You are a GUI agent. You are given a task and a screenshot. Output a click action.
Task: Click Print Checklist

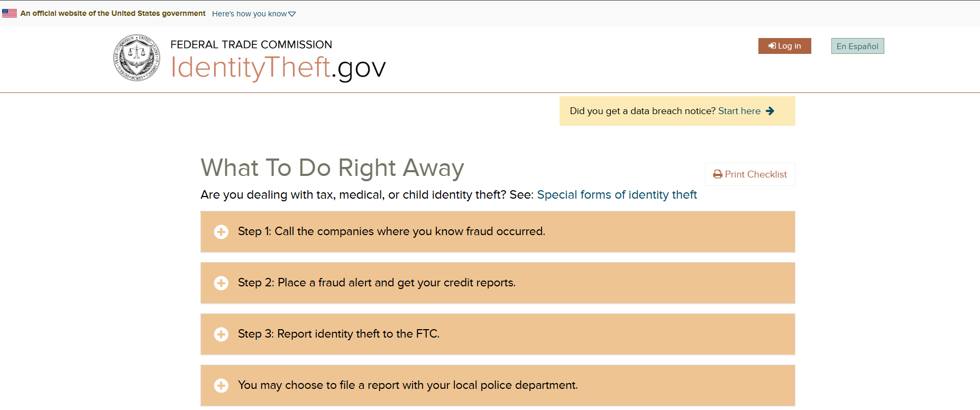click(x=749, y=174)
